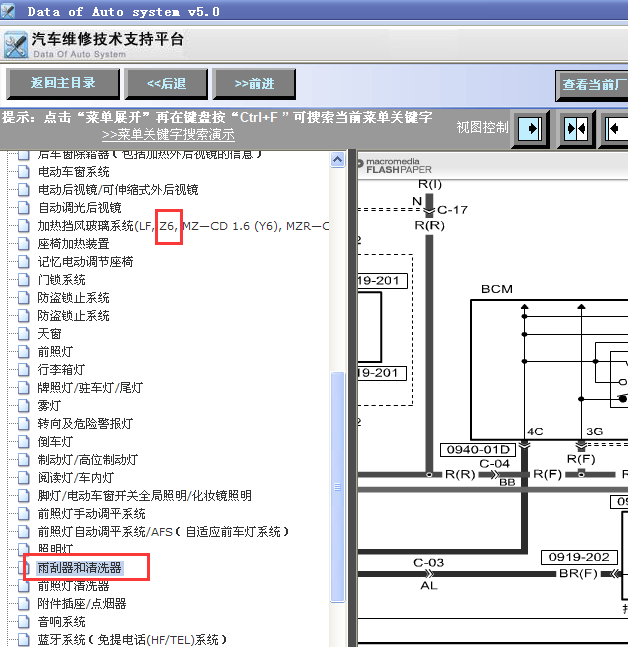The image size is (628, 647).
Task: Open 倒车灯 entry
Action: pyautogui.click(x=55, y=442)
